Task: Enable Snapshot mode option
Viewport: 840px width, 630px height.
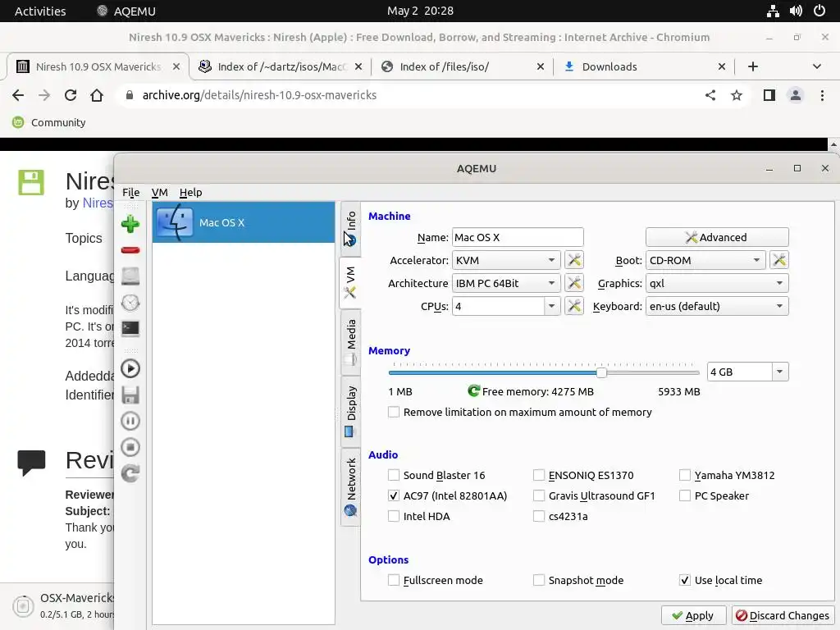Action: click(x=539, y=580)
